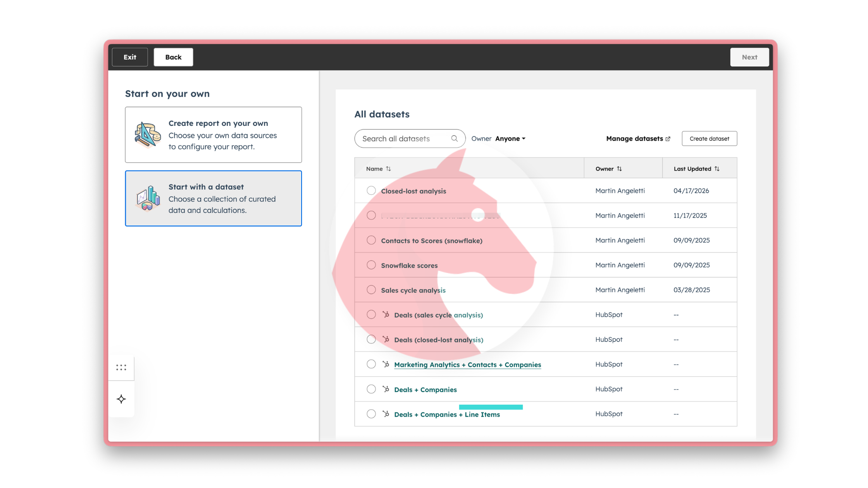Image resolution: width=868 pixels, height=488 pixels.
Task: Click the search magnifying glass icon
Action: (455, 138)
